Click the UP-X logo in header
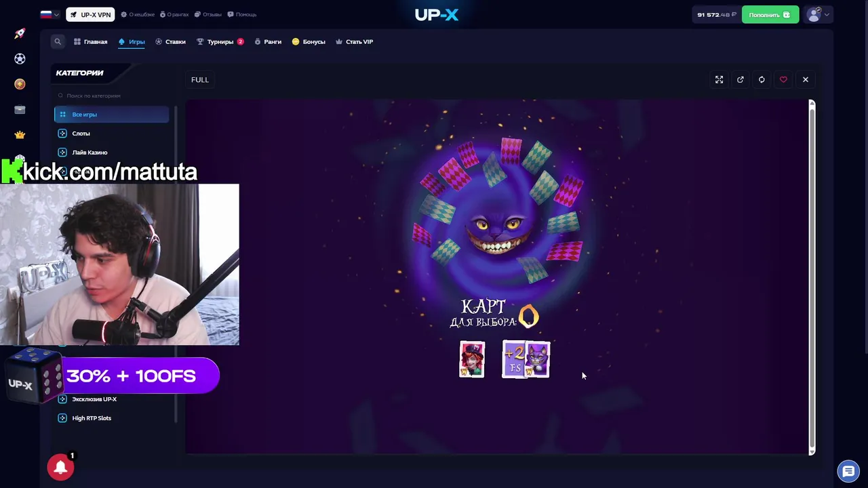The width and height of the screenshot is (868, 488). click(437, 14)
